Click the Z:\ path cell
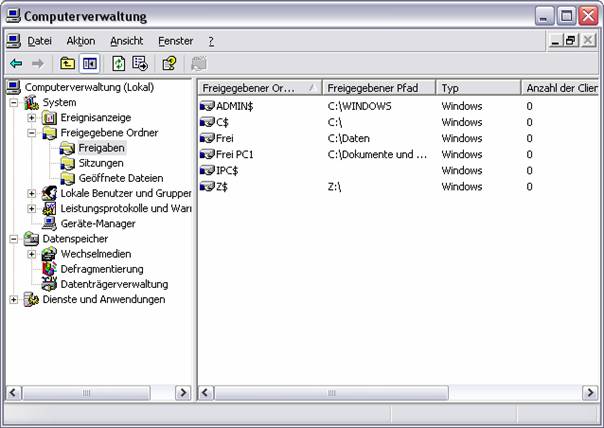 (334, 187)
